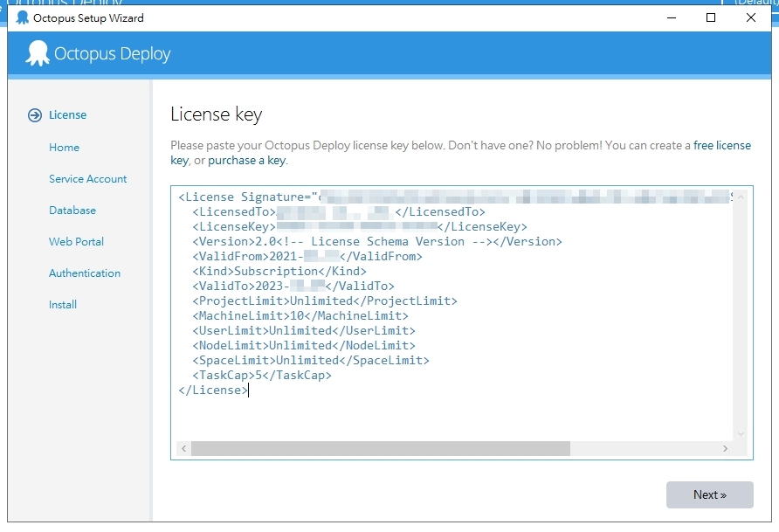
Task: Open the 'purchase a key' link
Action: click(247, 161)
